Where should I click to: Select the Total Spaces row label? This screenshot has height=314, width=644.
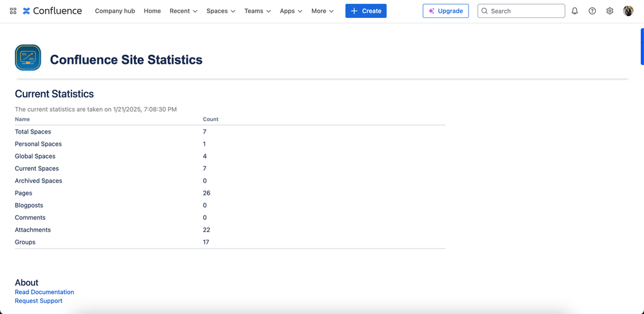(x=33, y=132)
